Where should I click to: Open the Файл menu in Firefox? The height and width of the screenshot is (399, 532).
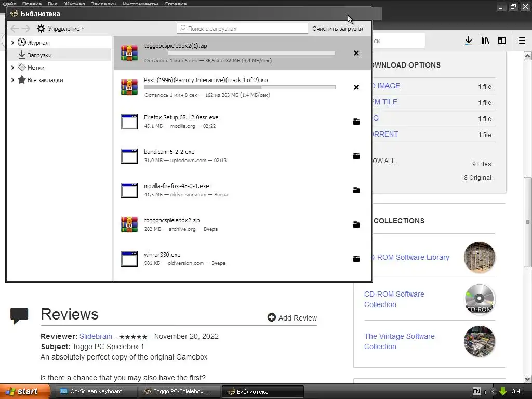9,4
